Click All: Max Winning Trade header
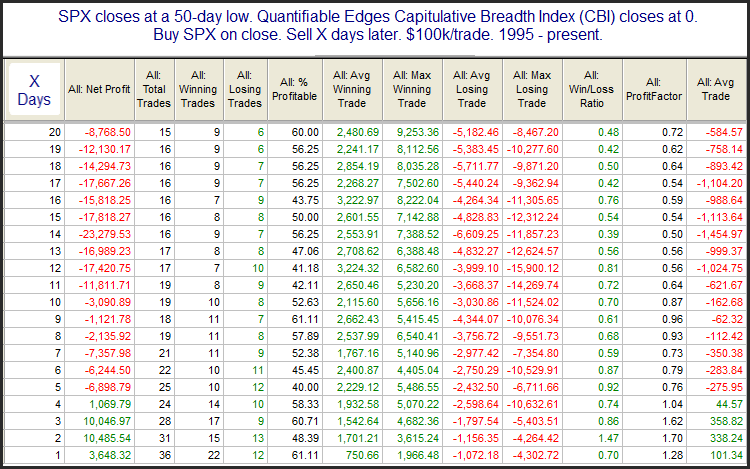This screenshot has width=750, height=469. [412, 89]
